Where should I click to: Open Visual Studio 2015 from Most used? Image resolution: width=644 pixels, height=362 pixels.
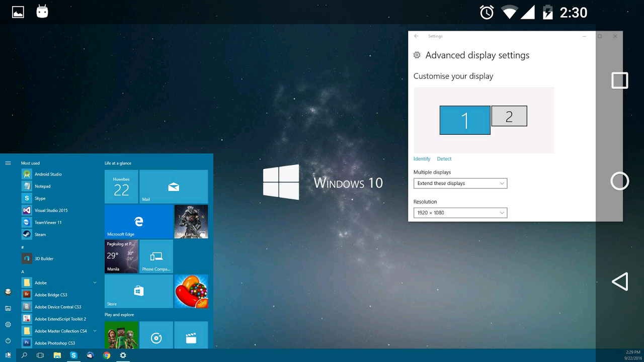(x=50, y=210)
